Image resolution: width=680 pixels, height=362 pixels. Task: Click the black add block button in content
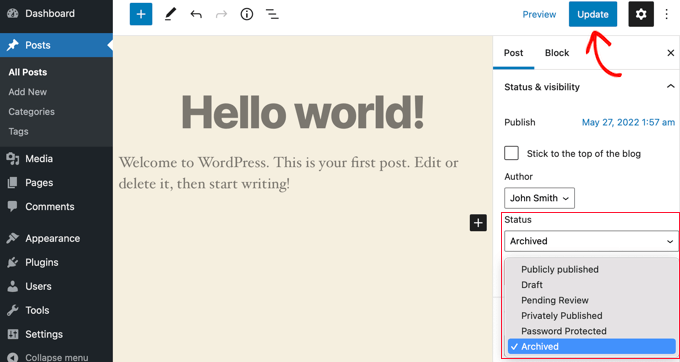[478, 223]
